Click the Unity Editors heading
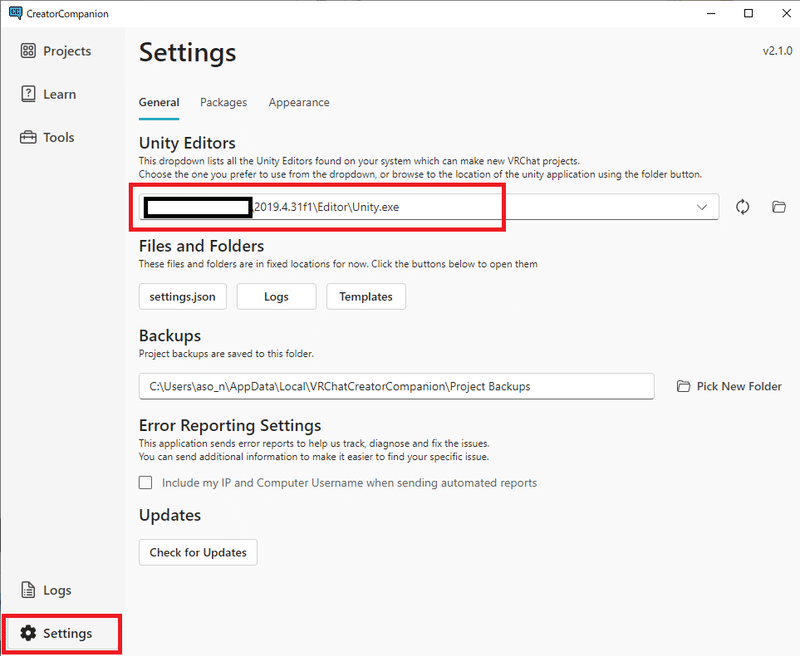Image resolution: width=800 pixels, height=656 pixels. point(187,143)
